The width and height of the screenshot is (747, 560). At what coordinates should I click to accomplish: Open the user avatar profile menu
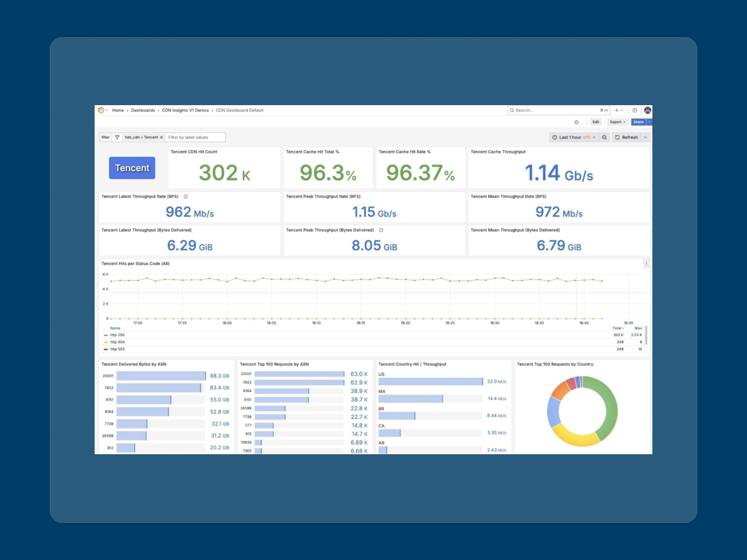[647, 110]
